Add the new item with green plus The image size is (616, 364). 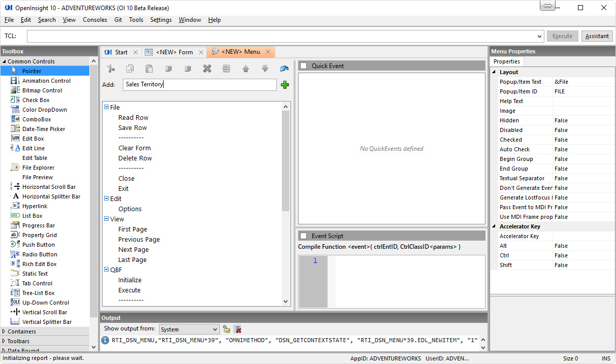284,85
